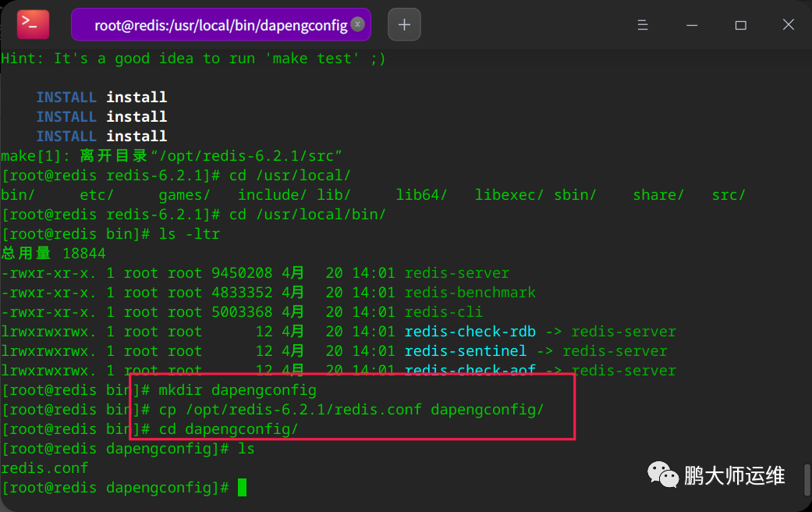
Task: Click the 'lib64/' directory completion entry
Action: [x=421, y=195]
